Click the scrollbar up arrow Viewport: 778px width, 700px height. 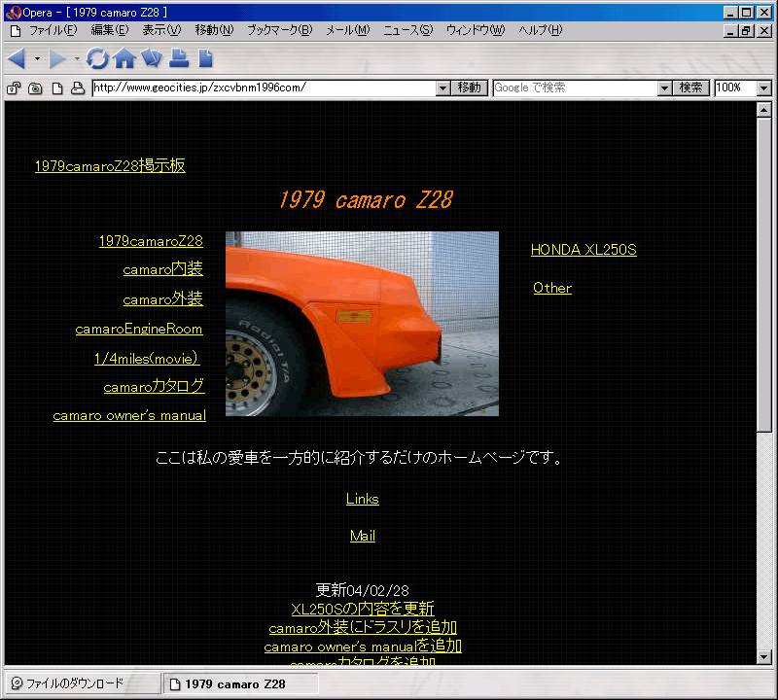tap(764, 110)
